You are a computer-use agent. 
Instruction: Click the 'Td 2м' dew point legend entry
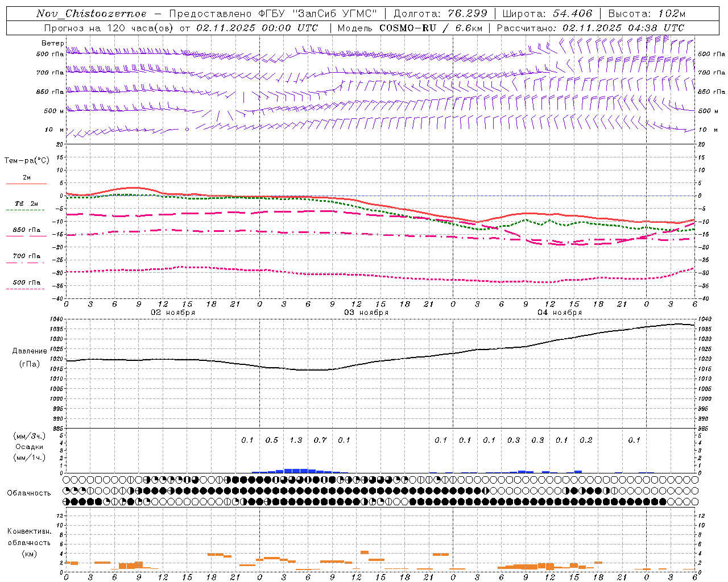pyautogui.click(x=27, y=203)
